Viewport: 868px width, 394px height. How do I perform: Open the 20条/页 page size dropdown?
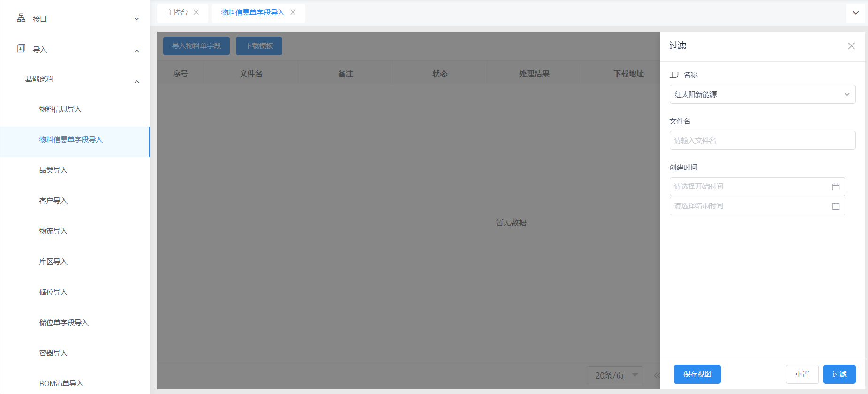tap(614, 375)
